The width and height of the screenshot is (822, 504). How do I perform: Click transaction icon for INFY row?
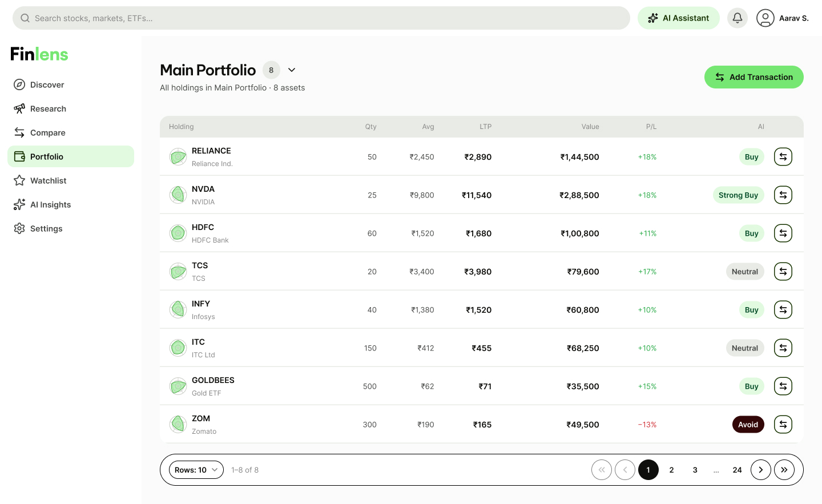[x=783, y=309]
